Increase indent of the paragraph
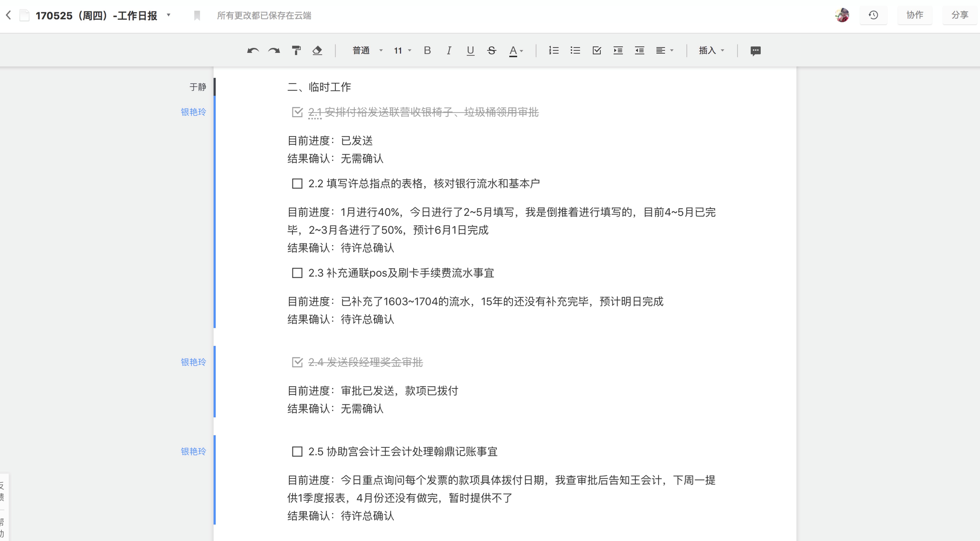 [x=618, y=50]
